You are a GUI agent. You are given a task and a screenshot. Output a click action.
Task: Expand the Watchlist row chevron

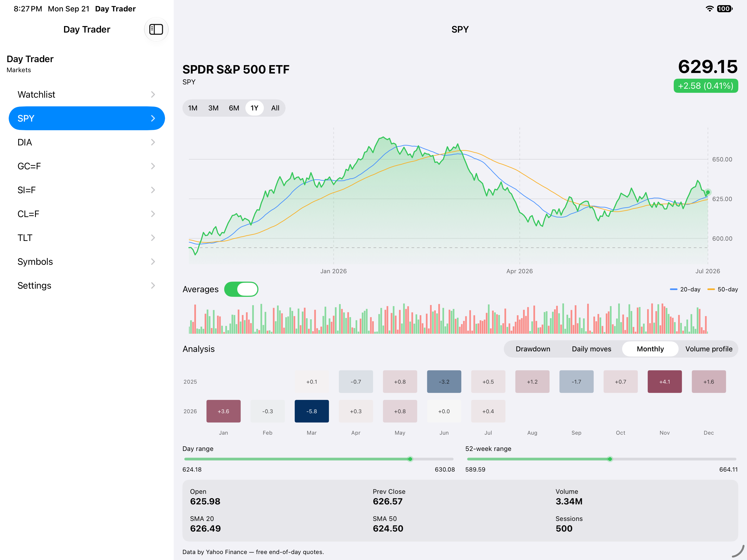[153, 94]
